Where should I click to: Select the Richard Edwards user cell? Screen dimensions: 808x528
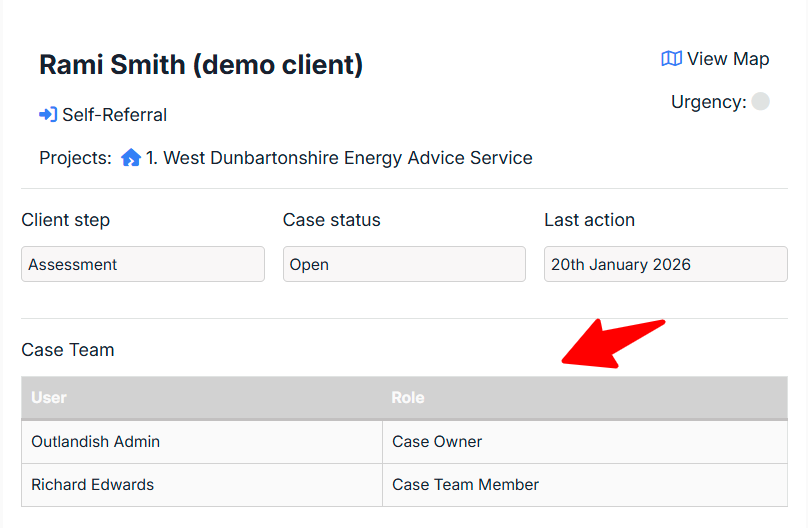(93, 485)
